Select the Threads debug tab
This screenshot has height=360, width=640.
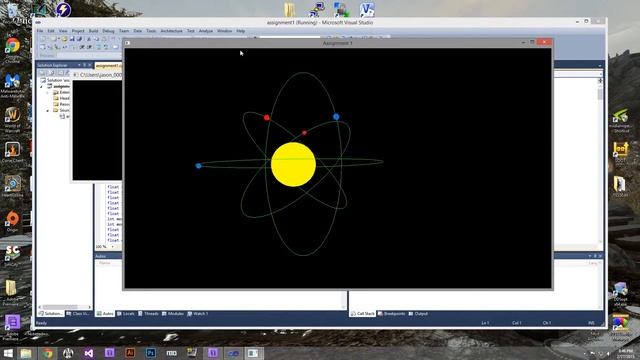point(148,313)
